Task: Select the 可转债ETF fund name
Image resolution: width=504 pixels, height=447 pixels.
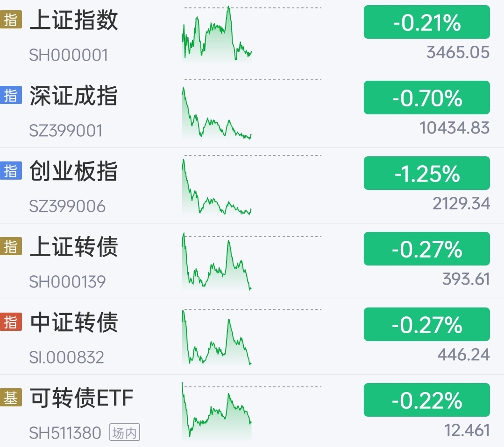Action: [x=82, y=398]
